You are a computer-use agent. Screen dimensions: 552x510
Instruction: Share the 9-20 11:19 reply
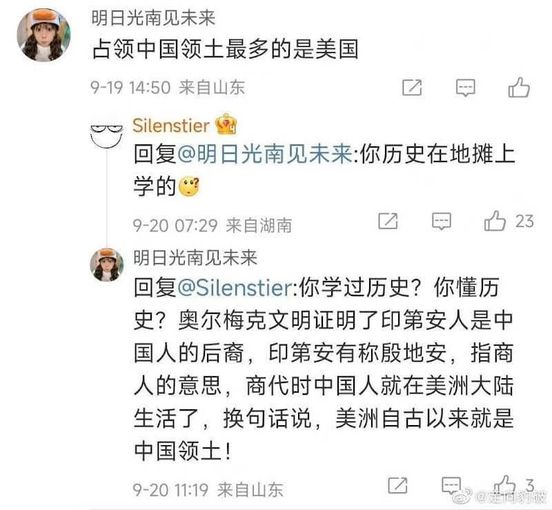(x=397, y=485)
